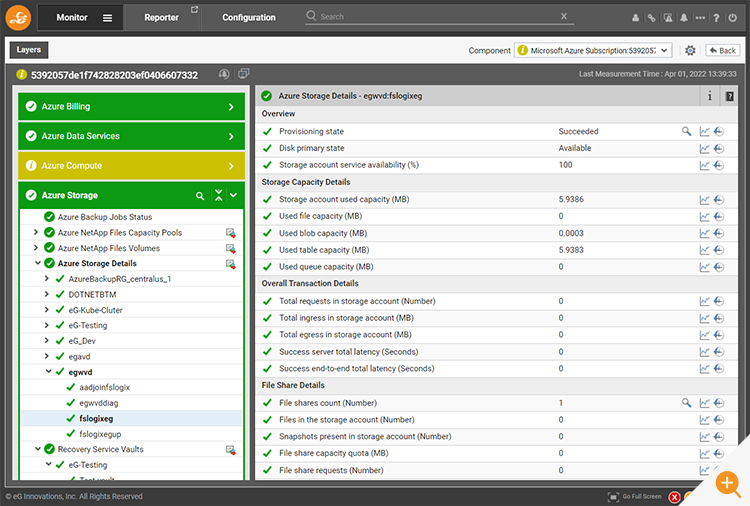Open history icon for Used table capacity

[x=719, y=250]
